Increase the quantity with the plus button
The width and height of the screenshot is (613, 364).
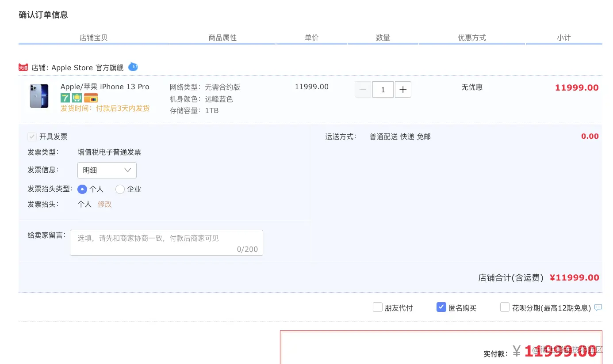click(x=403, y=90)
